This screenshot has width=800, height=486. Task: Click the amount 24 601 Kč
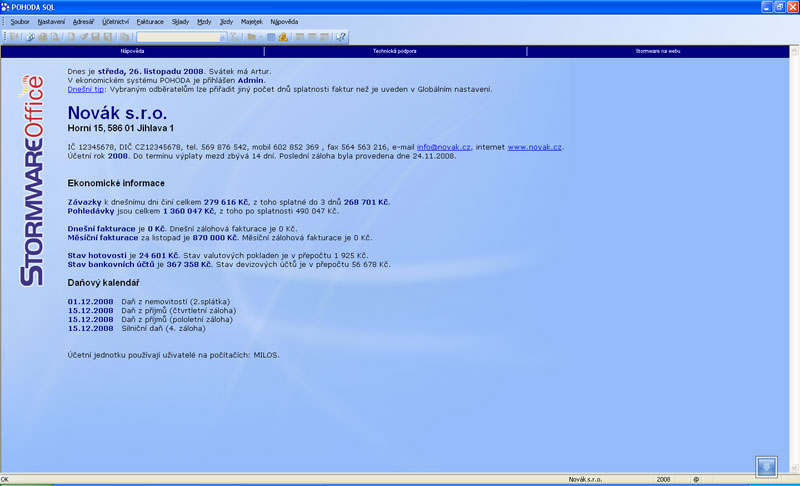[x=159, y=255]
